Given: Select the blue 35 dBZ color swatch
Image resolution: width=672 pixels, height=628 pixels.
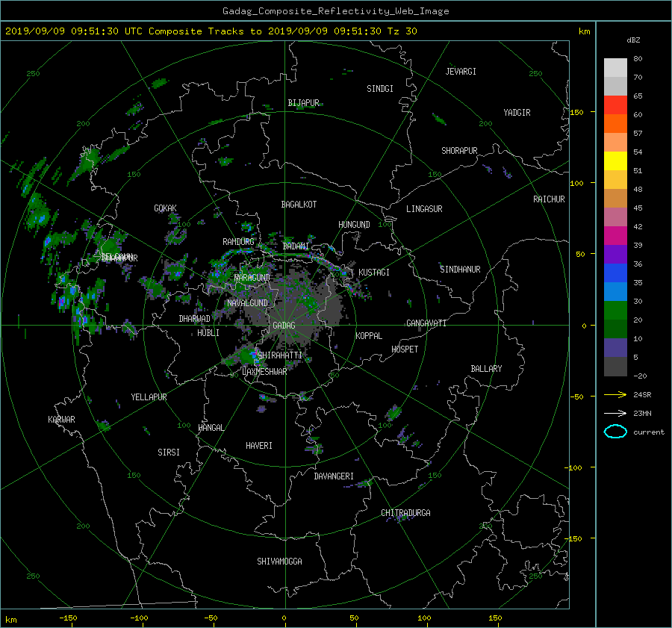Looking at the screenshot, I should [x=615, y=273].
